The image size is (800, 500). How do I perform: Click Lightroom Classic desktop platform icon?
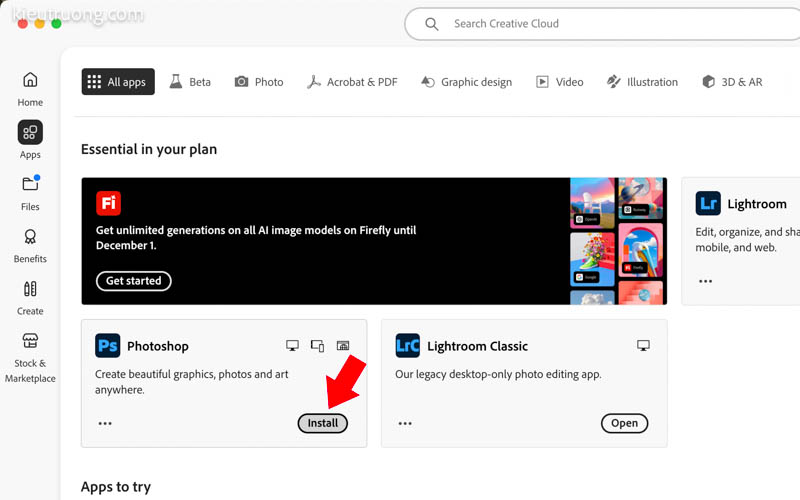point(643,345)
